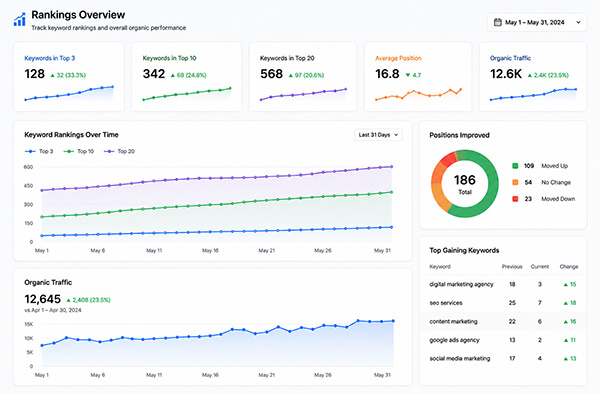The height and width of the screenshot is (394, 600).
Task: Click the calendar icon in date picker
Action: pos(497,22)
